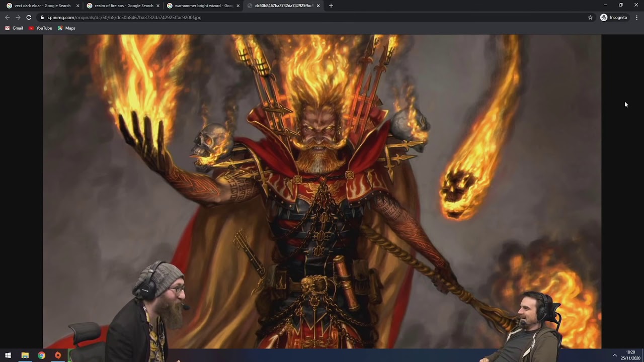644x362 pixels.
Task: Switch to the 'warhammer bright wizard' tab
Action: pos(203,6)
